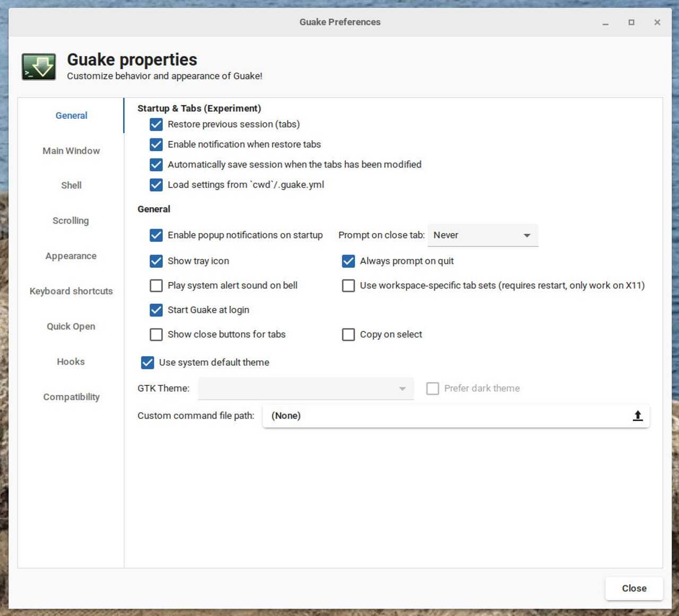This screenshot has width=679, height=616.
Task: Enable Show close buttons for tabs
Action: tap(156, 335)
